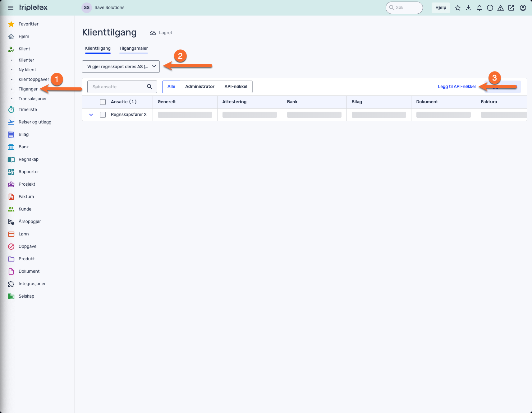Screen dimensions: 532x413
Task: Switch to the Tilgangsmaler tab
Action: [x=133, y=48]
